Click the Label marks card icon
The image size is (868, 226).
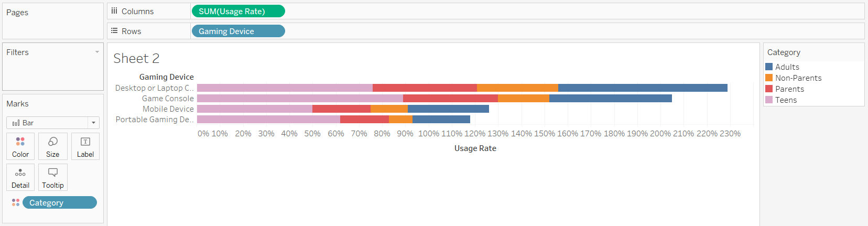click(85, 142)
